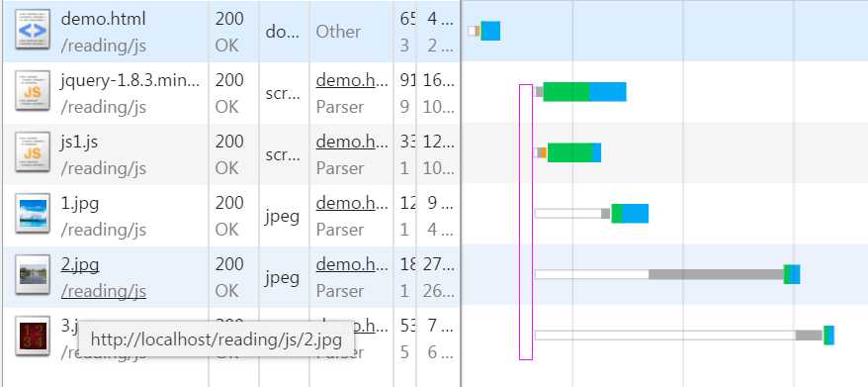Image resolution: width=868 pixels, height=387 pixels.
Task: Select the 1.jpg image thumbnail
Action: 33,213
